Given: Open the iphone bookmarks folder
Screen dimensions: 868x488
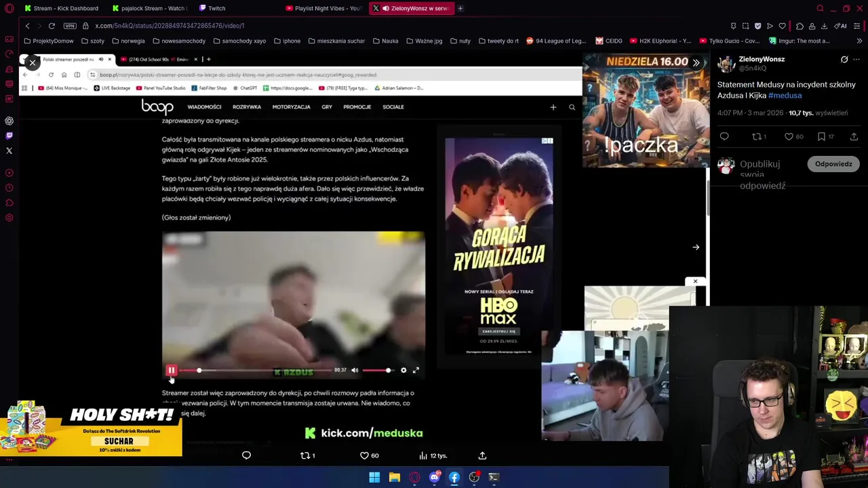Looking at the screenshot, I should coord(287,41).
